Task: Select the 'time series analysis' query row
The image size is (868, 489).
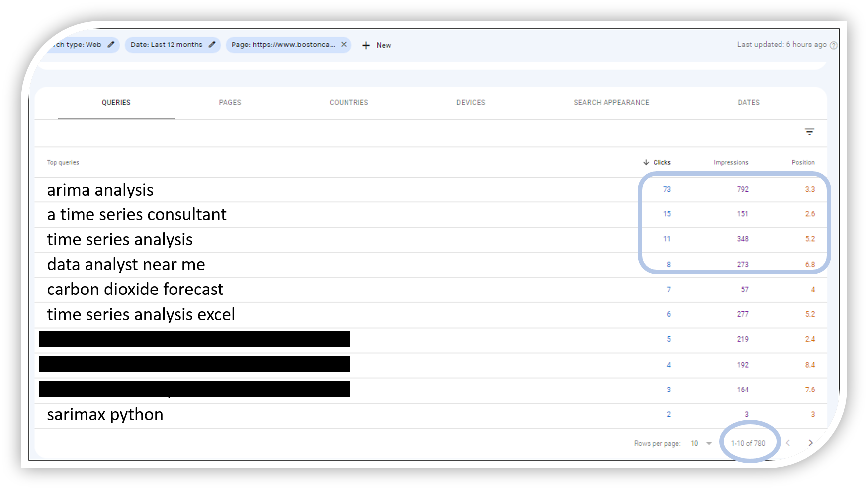Action: (431, 240)
